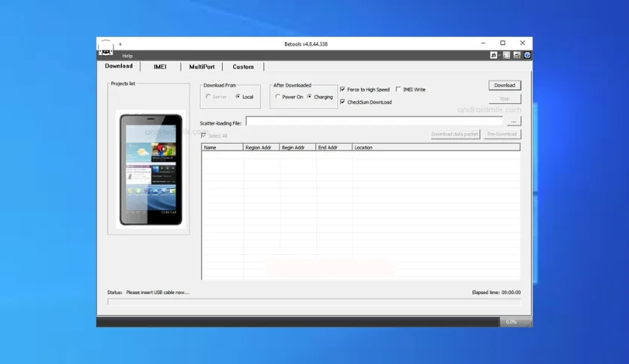
Task: Open the Help menu
Action: click(127, 56)
